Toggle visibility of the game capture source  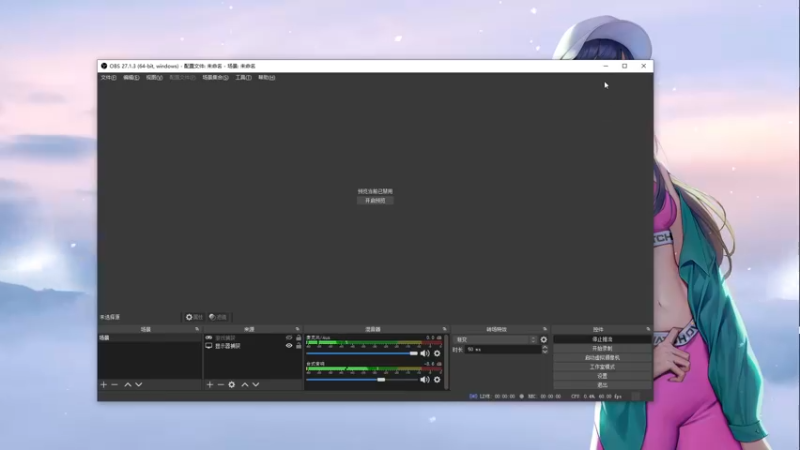(x=289, y=338)
